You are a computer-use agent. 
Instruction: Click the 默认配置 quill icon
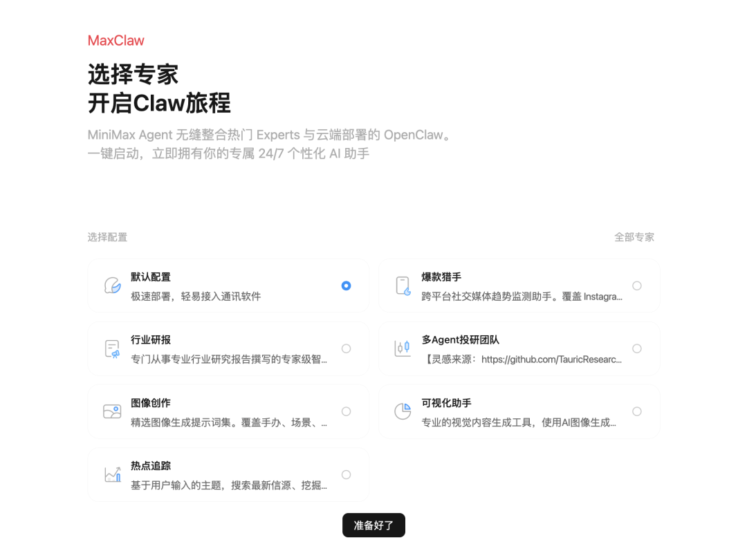pos(111,285)
